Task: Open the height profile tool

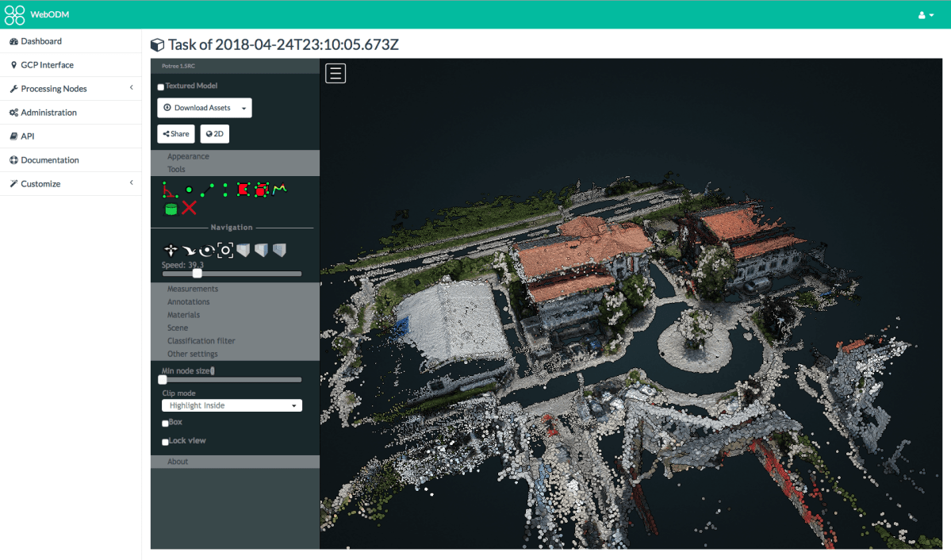Action: point(279,189)
